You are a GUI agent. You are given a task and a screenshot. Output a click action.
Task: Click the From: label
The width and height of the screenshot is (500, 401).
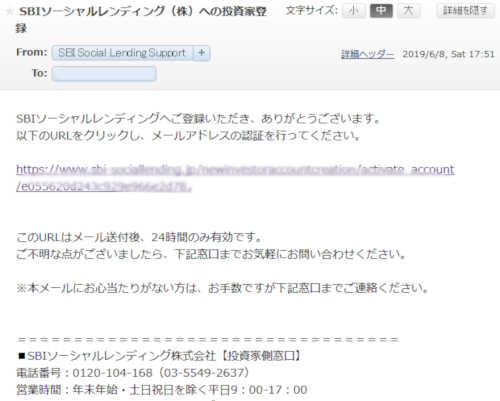[x=32, y=52]
